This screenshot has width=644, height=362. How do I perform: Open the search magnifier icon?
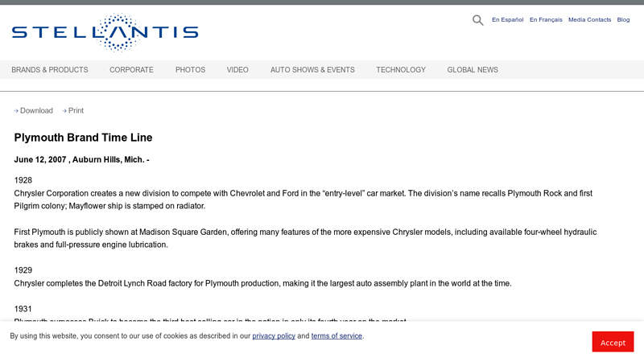coord(477,20)
